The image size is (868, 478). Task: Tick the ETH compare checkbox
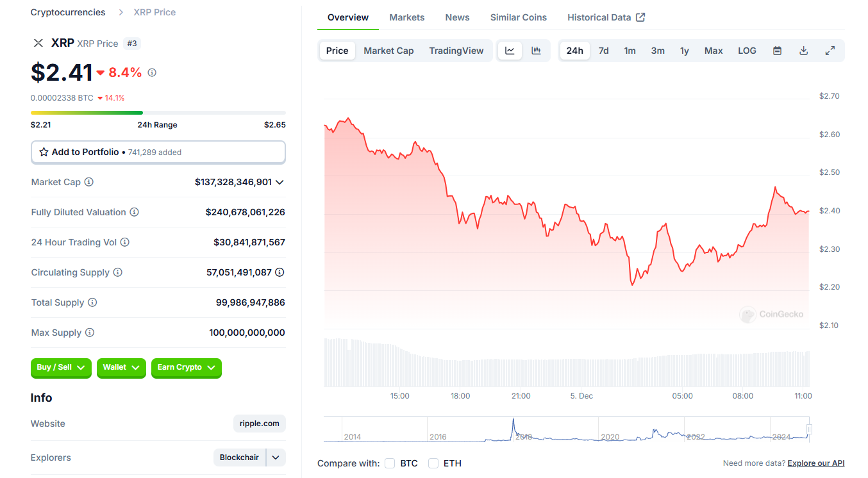click(433, 463)
